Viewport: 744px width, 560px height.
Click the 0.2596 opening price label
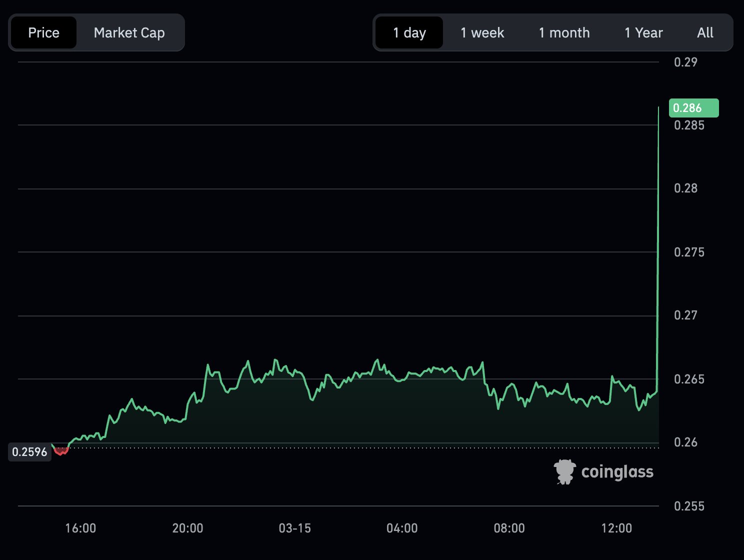coord(29,452)
